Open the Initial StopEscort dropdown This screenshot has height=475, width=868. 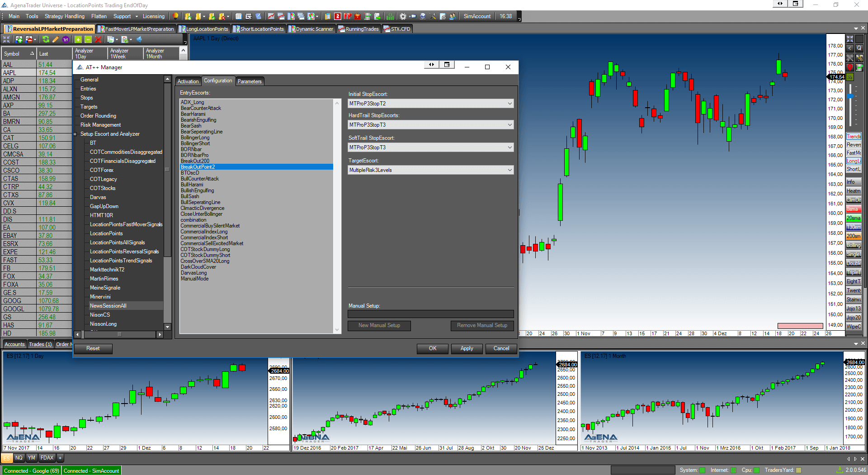pos(430,104)
